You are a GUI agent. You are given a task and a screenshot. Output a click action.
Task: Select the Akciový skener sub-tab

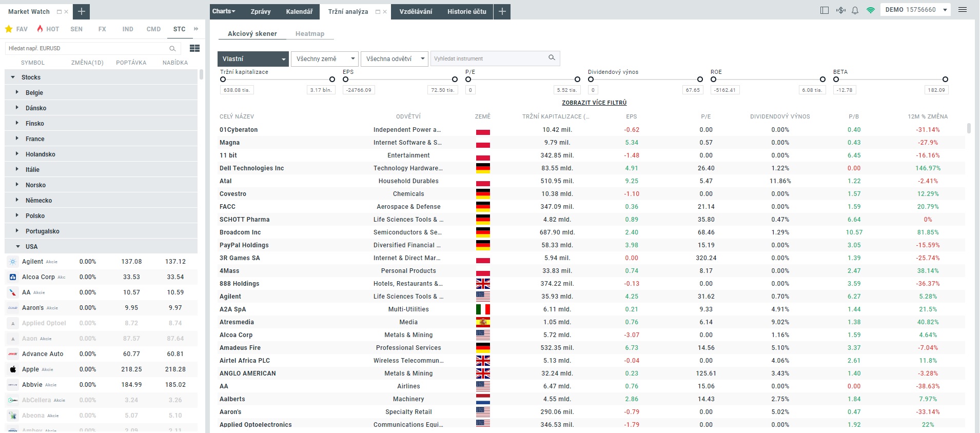point(252,34)
